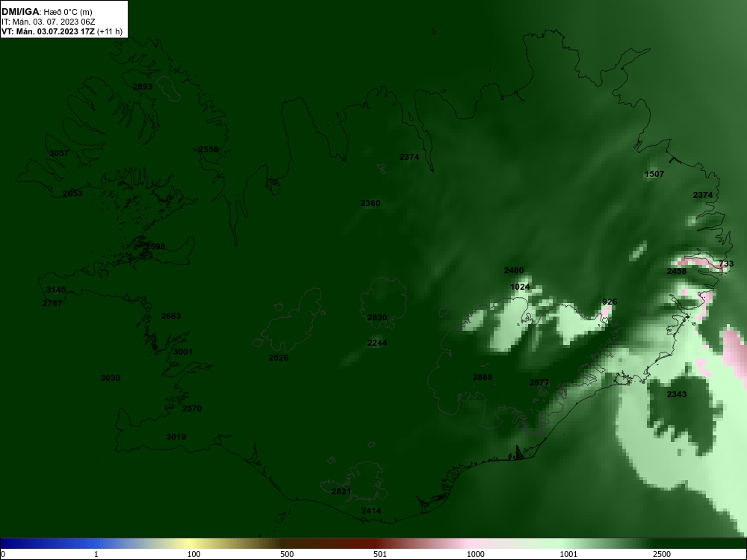This screenshot has height=560, width=747.
Task: Pick the light pink color scale segment near 1000
Action: [x=469, y=544]
